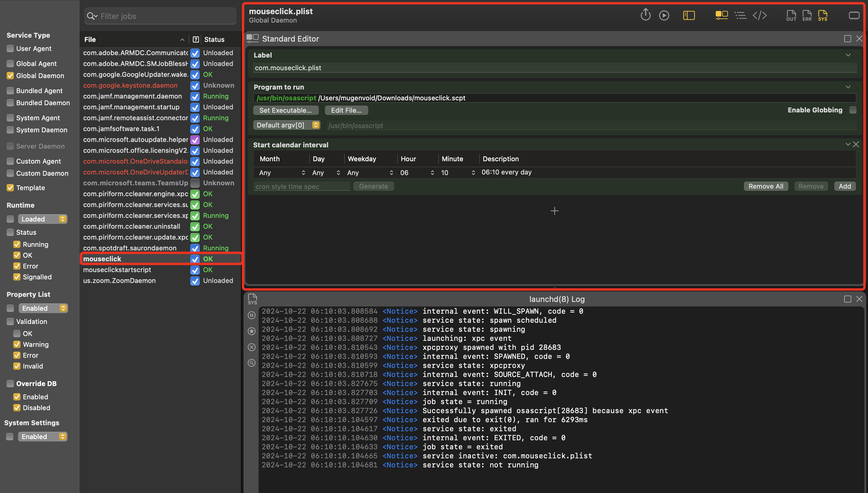Uncheck the Global Daemon filter
This screenshot has height=493, width=868.
(x=11, y=76)
